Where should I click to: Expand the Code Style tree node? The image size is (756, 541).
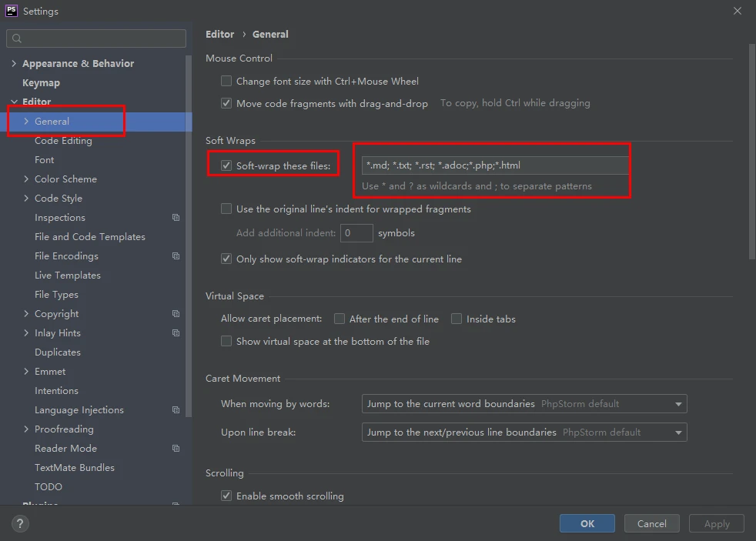point(27,199)
